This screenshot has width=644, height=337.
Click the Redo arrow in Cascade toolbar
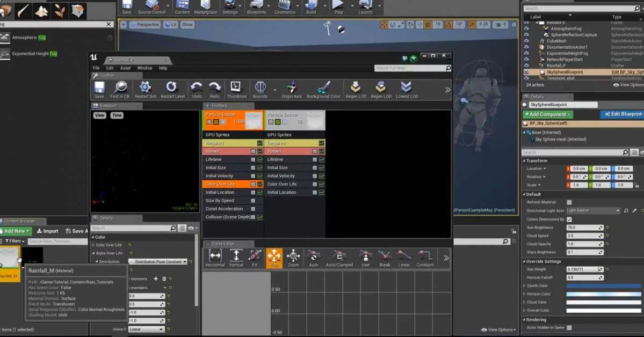pyautogui.click(x=215, y=90)
